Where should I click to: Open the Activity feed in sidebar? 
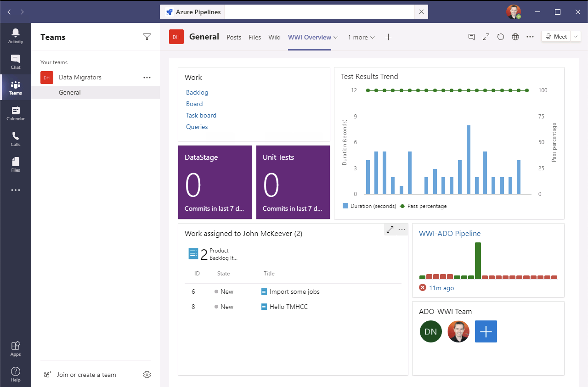16,36
